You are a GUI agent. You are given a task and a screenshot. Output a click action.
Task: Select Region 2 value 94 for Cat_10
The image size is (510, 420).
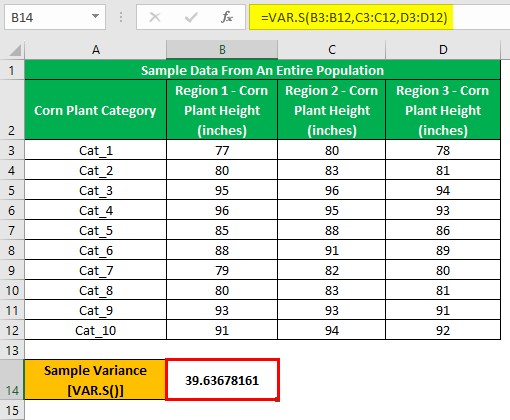tap(332, 330)
